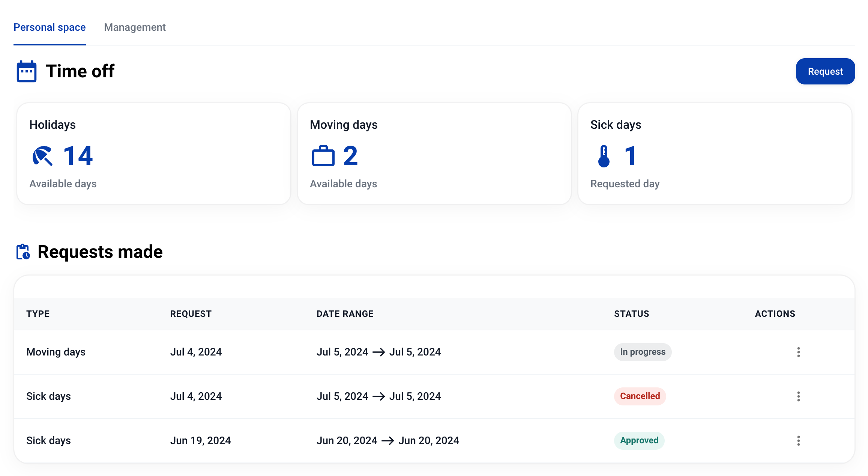The width and height of the screenshot is (868, 476).
Task: Click the clipboard clock Requests made icon
Action: [23, 252]
